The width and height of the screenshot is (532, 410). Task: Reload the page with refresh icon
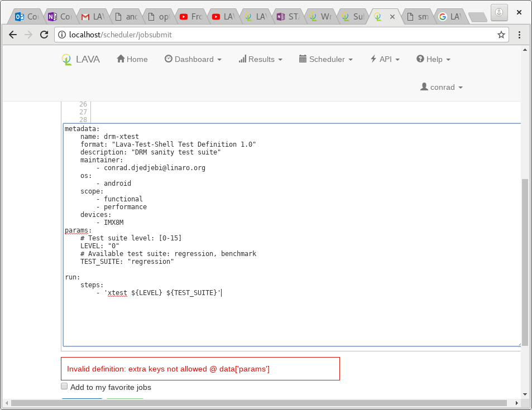[x=44, y=35]
